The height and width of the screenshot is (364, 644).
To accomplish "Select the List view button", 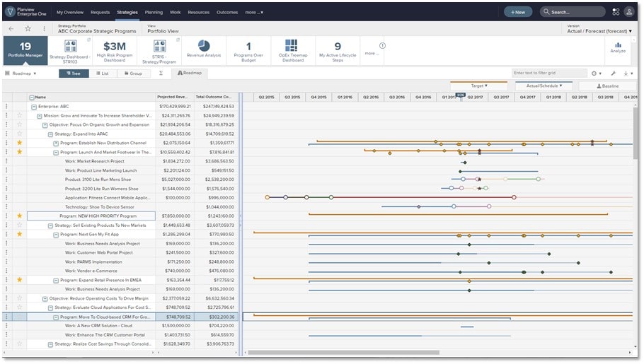I will (x=103, y=74).
